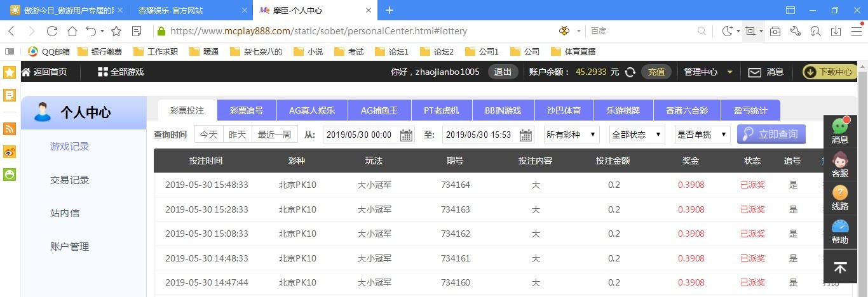868x297 pixels.
Task: Open the 体育直播 bookmark folder
Action: (x=573, y=51)
